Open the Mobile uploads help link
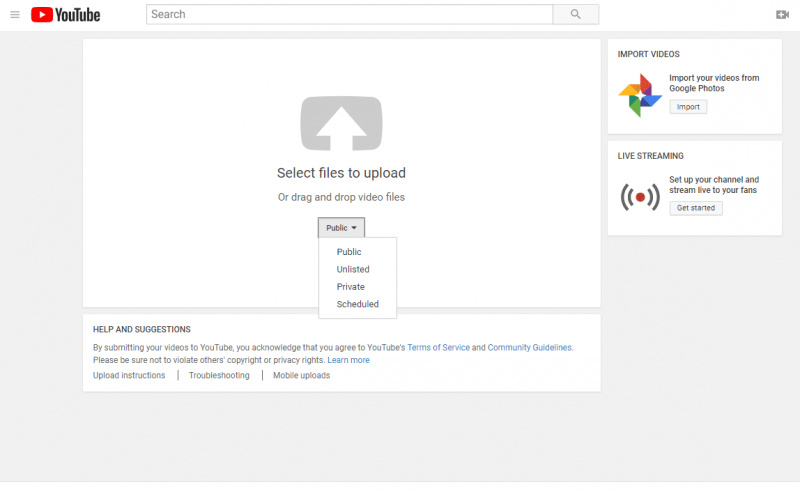This screenshot has height=493, width=800. (x=302, y=375)
